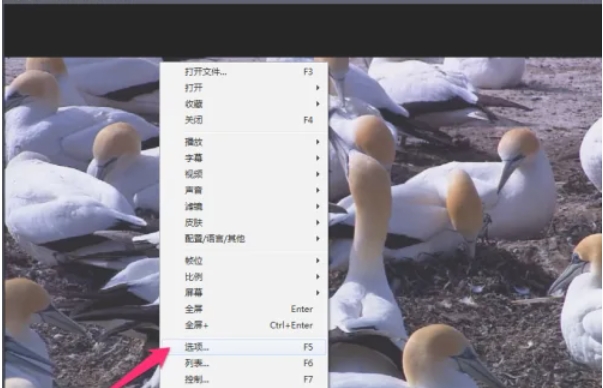Select 全屏 (Enter) menu entry
Viewport: 603px width, 388px height.
click(x=244, y=310)
